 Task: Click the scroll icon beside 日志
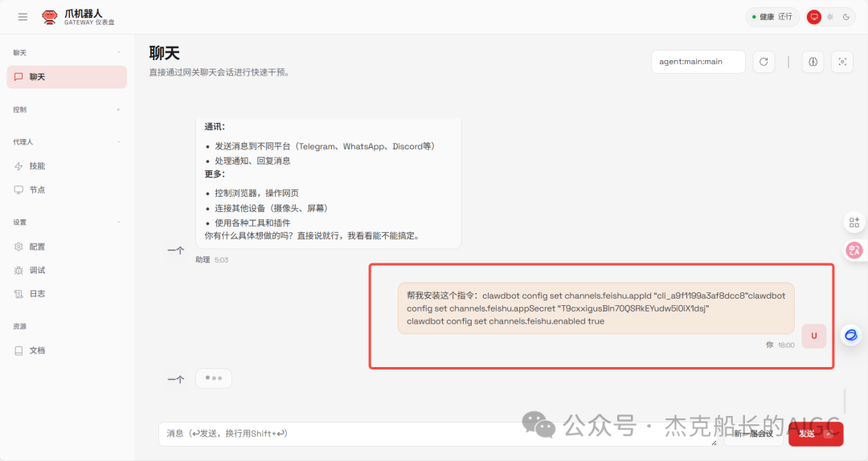pos(18,294)
